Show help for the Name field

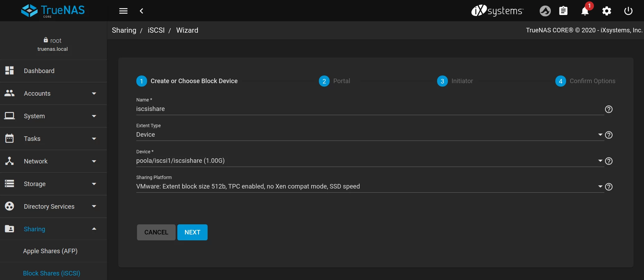(x=609, y=109)
